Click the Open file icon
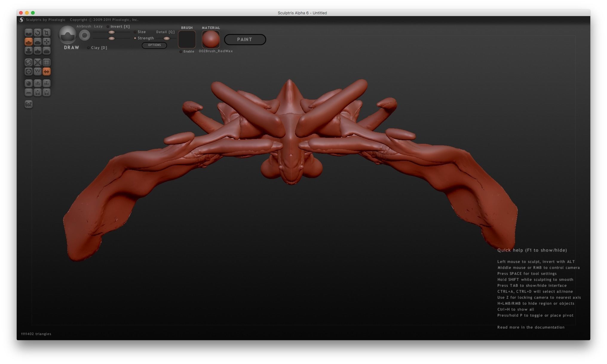 coord(37,92)
